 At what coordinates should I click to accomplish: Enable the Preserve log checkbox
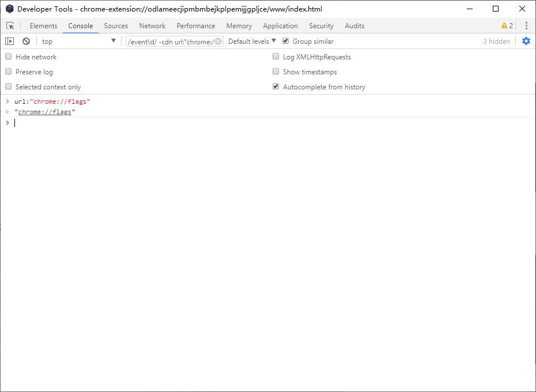click(9, 71)
